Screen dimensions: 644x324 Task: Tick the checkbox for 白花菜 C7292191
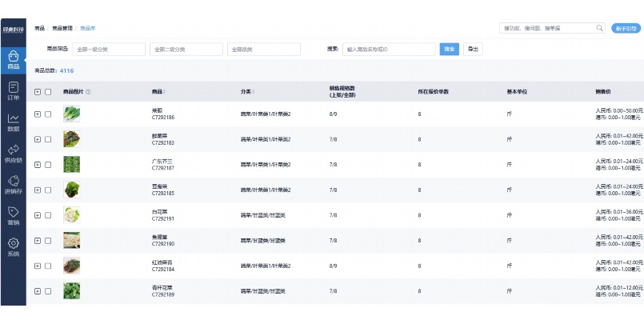(48, 214)
